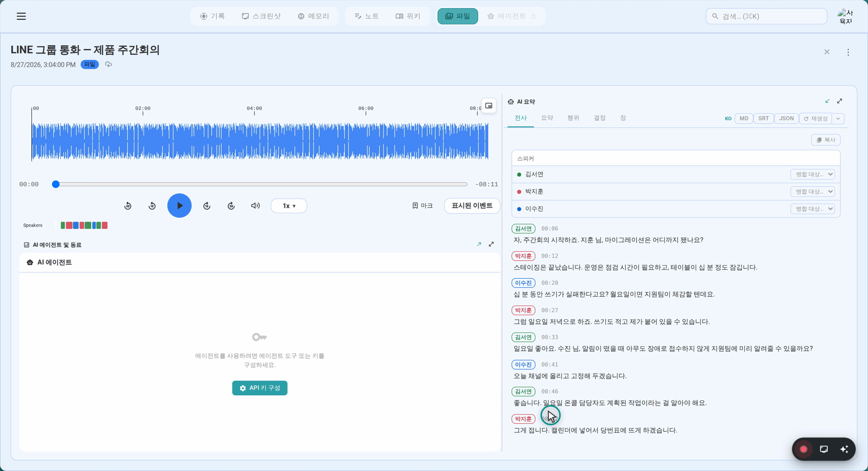Open the hamburger navigation menu
868x471 pixels.
click(x=21, y=16)
